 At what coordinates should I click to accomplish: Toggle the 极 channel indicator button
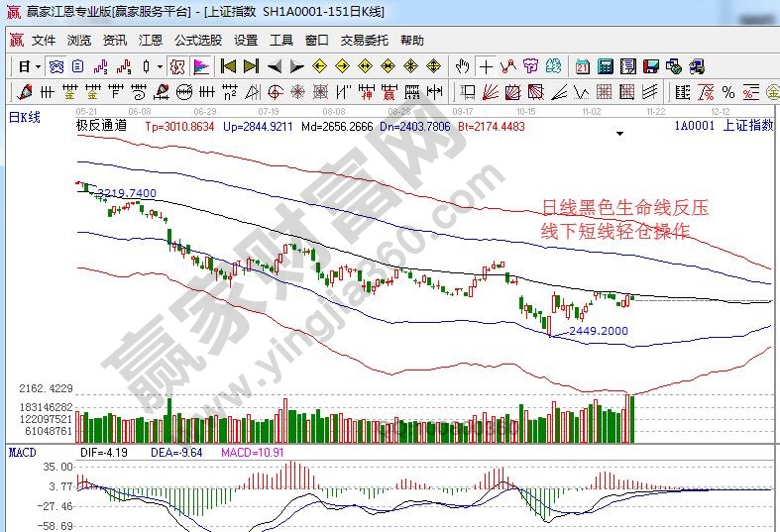coord(177,67)
